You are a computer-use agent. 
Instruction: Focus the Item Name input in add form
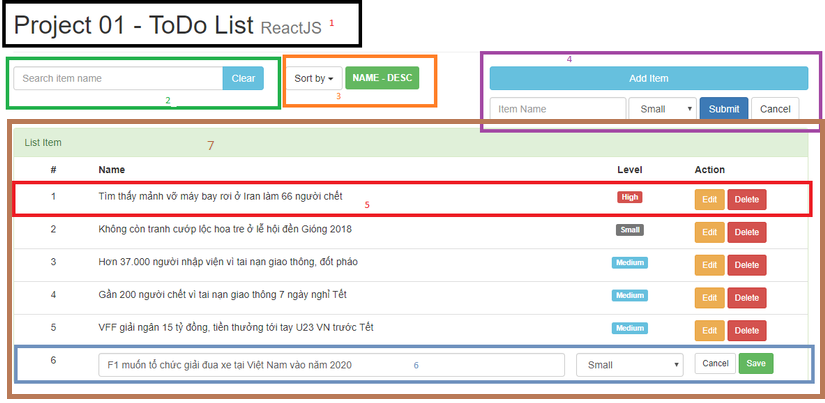tap(558, 109)
